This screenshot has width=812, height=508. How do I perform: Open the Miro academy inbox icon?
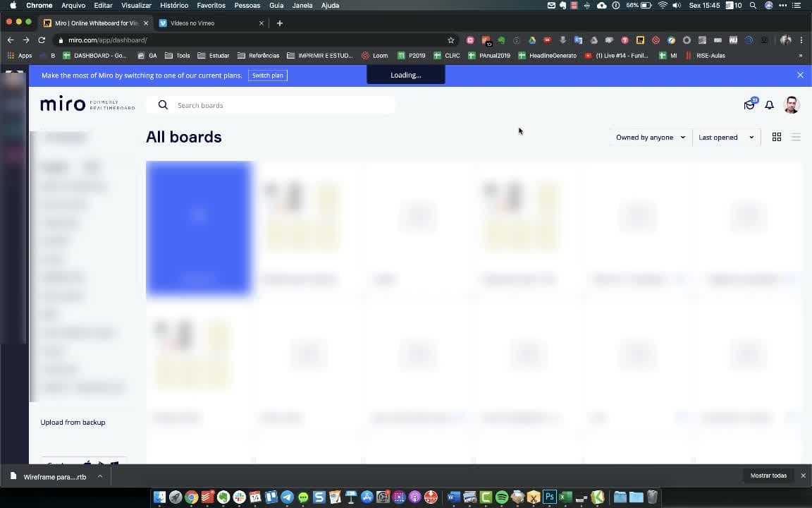click(x=749, y=104)
